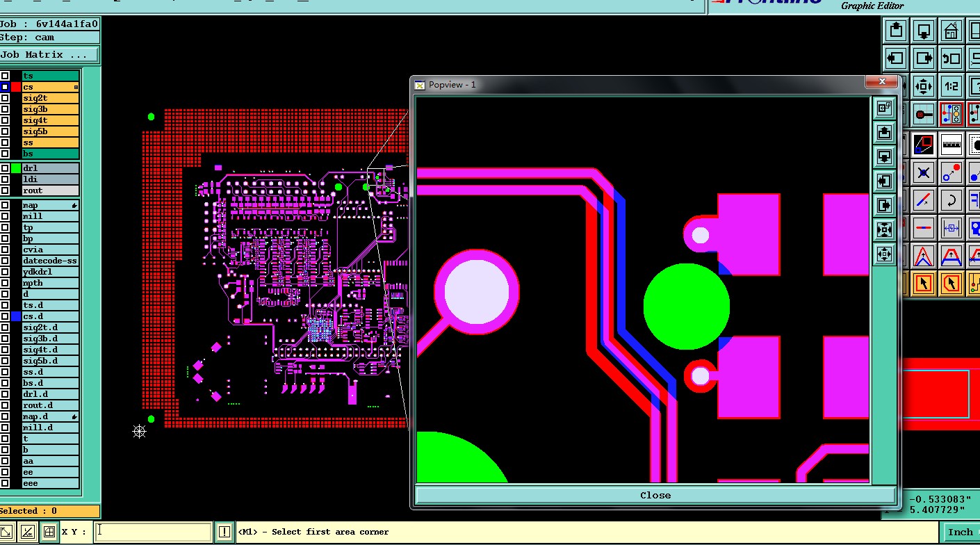Select the sig5b.d layer name
980x545 pixels.
pyautogui.click(x=50, y=361)
